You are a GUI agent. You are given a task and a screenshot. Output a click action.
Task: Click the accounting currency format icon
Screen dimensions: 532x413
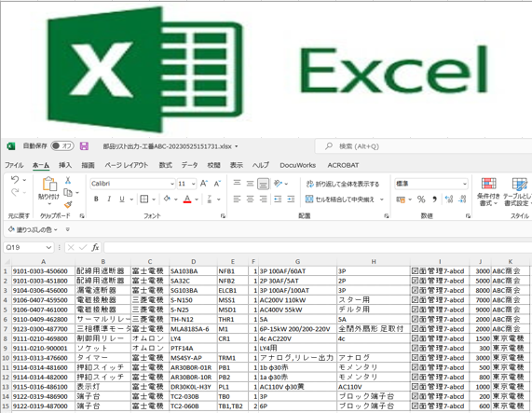(401, 200)
